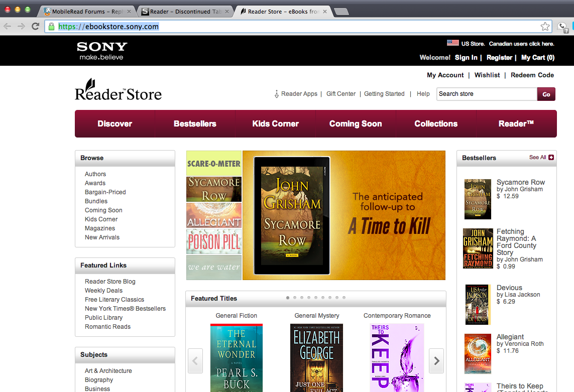Select the first Featured Titles pagination dot
Screen dimensions: 574x392
click(288, 298)
